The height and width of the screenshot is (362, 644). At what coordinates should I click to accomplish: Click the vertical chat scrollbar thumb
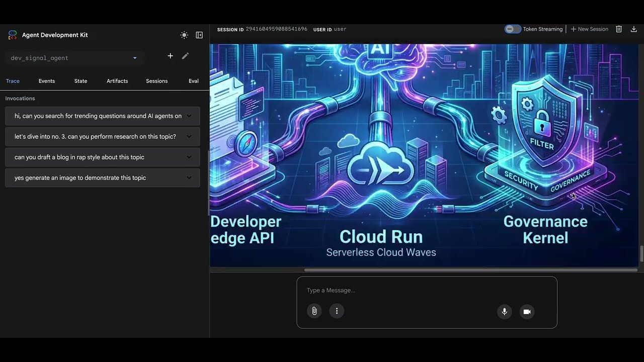coord(641,254)
